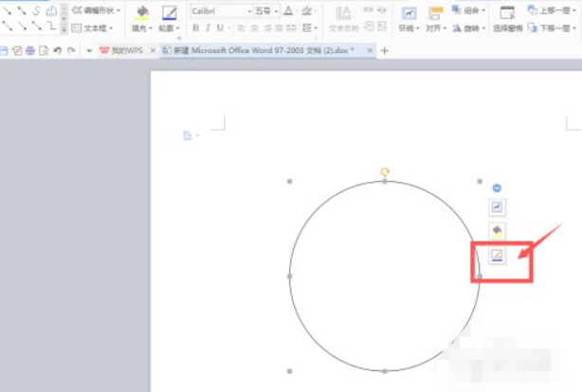Viewport: 582px width, 392px height.
Task: Toggle italic formatting
Action: coord(208,28)
